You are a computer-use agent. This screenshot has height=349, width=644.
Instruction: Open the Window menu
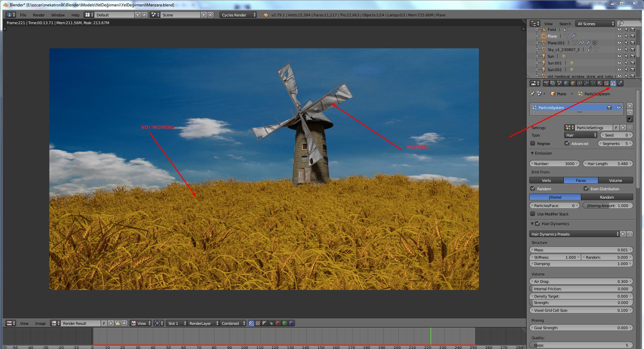(x=58, y=15)
